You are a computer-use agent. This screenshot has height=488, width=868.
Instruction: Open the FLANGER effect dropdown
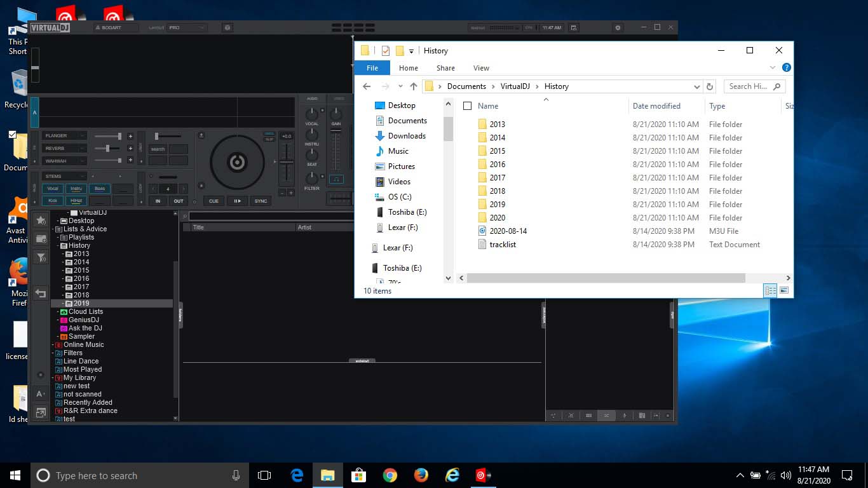coord(64,135)
